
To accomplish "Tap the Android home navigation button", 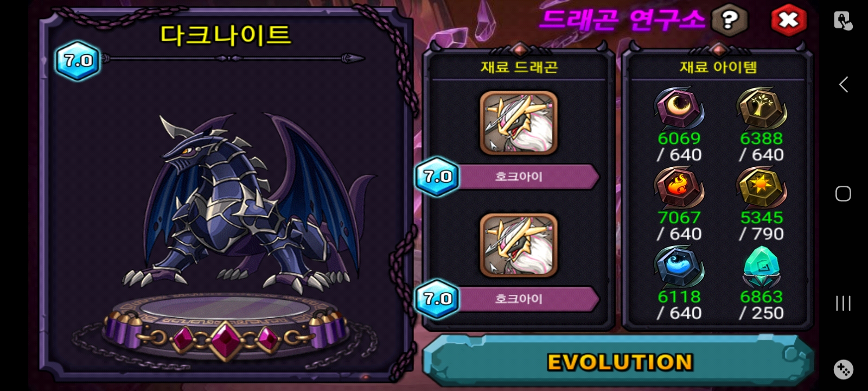I will pos(843,194).
